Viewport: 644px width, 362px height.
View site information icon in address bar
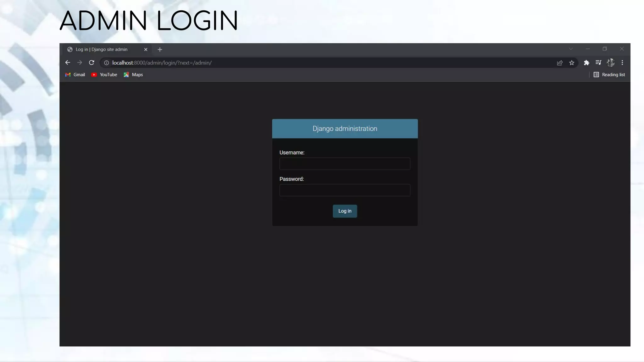[x=107, y=63]
